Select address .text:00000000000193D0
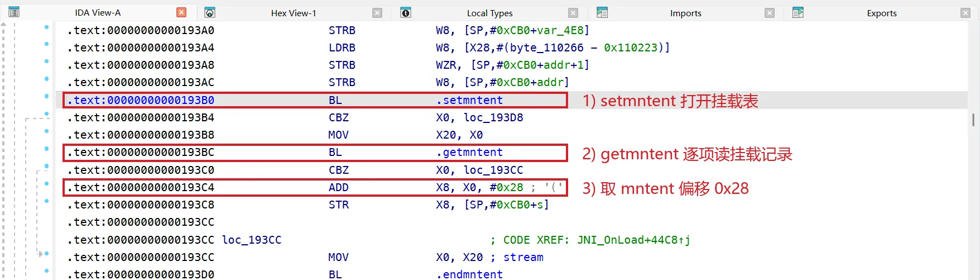Screen dimensions: 980x280 pyautogui.click(x=141, y=274)
